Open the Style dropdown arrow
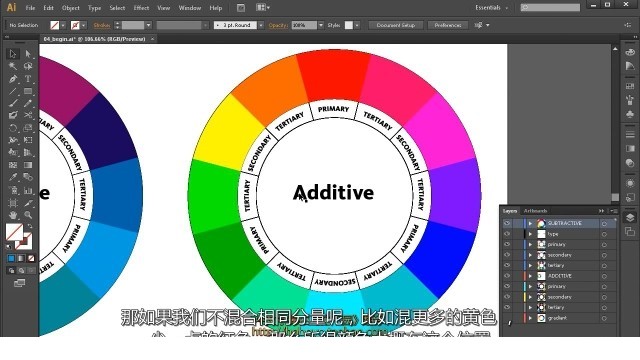 click(x=357, y=25)
